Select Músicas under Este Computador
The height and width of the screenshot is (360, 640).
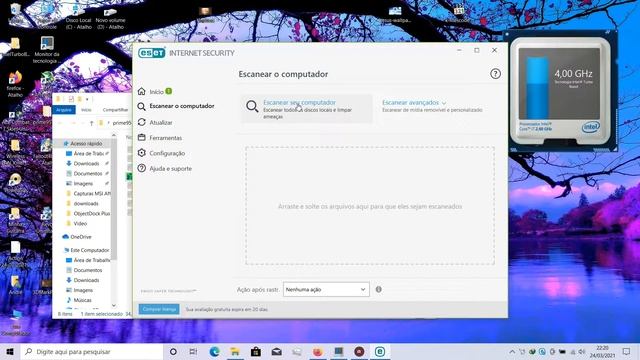tap(82, 300)
